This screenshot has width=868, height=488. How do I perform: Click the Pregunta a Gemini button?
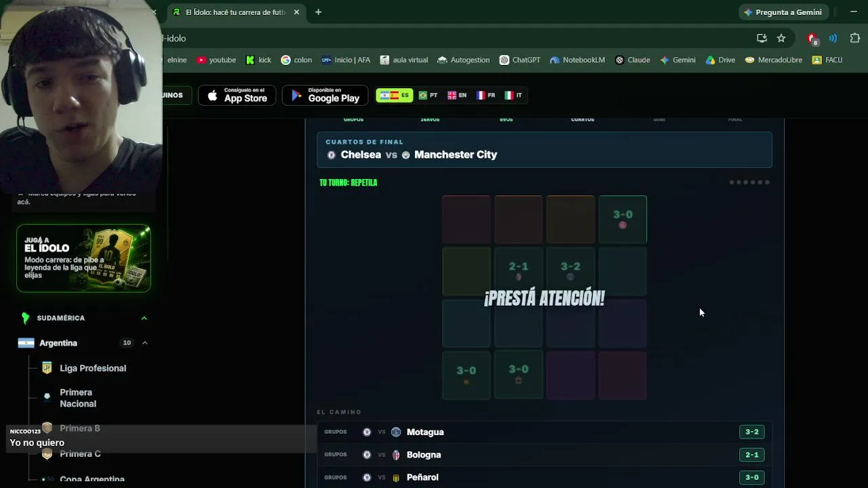pyautogui.click(x=783, y=12)
